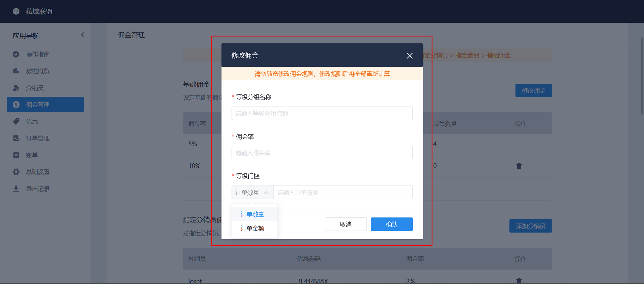Click the 私域联盟 title text
The height and width of the screenshot is (284, 644).
coord(39,11)
